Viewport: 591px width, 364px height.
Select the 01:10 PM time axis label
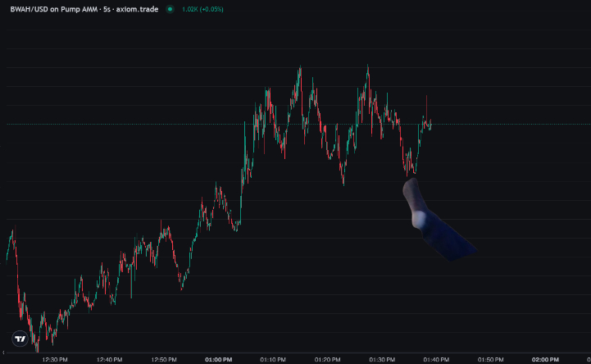[273, 359]
